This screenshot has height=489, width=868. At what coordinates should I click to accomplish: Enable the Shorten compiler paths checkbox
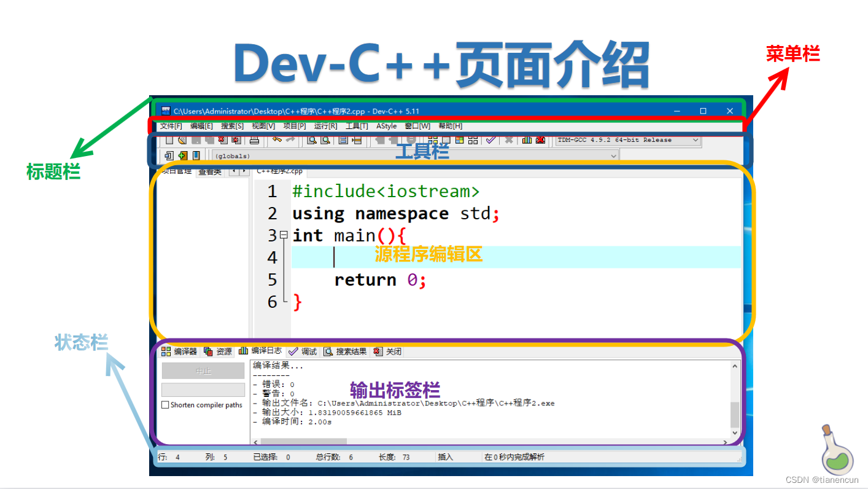(x=165, y=405)
